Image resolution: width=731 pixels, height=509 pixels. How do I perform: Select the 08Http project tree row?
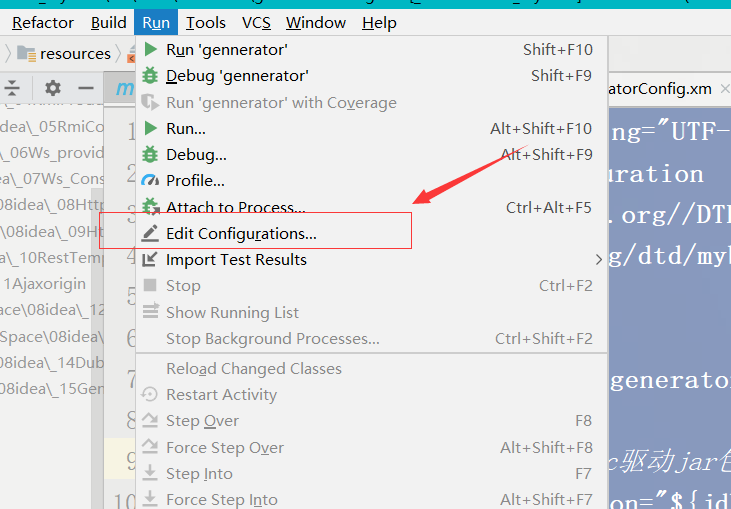pyautogui.click(x=52, y=205)
